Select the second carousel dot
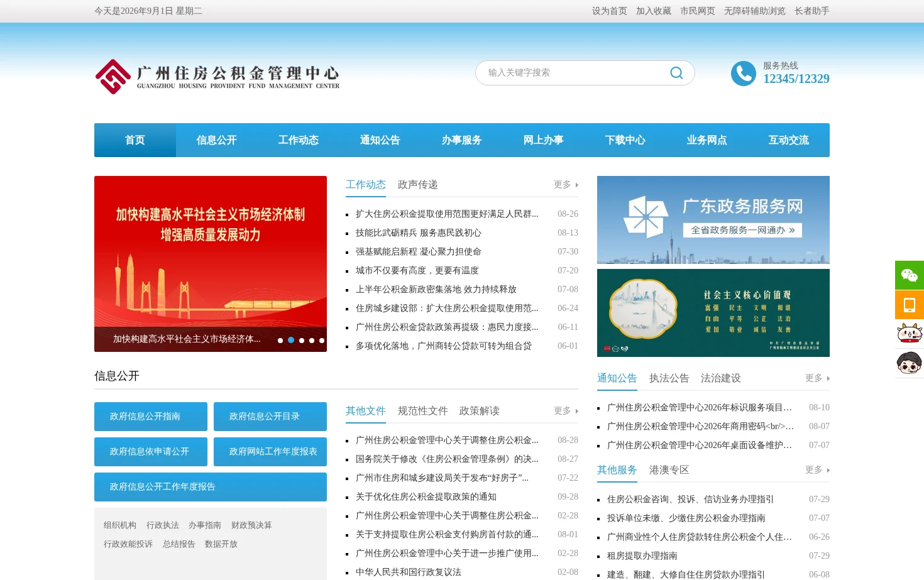The image size is (924, 580). pos(291,340)
